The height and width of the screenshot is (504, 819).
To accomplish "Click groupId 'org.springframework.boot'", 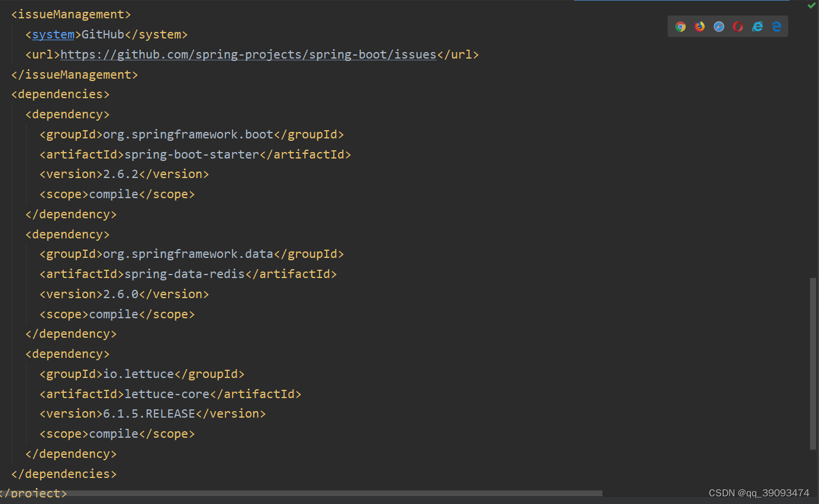I will [188, 134].
